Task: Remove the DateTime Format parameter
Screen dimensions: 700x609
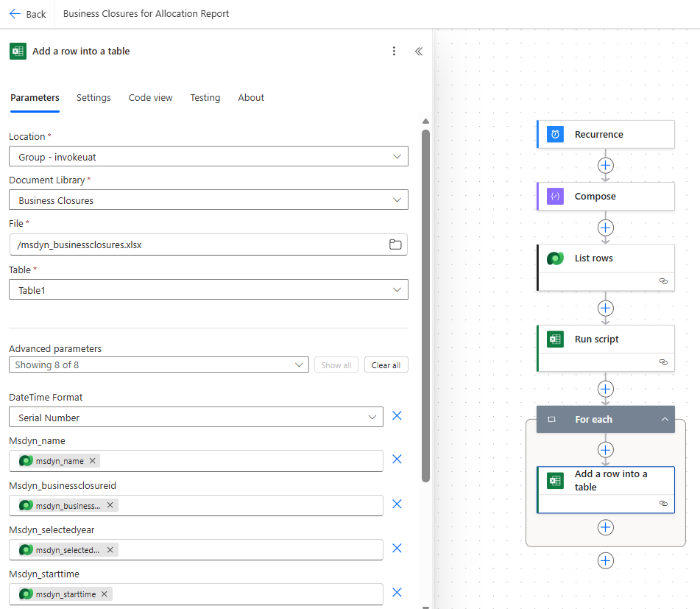Action: (397, 416)
